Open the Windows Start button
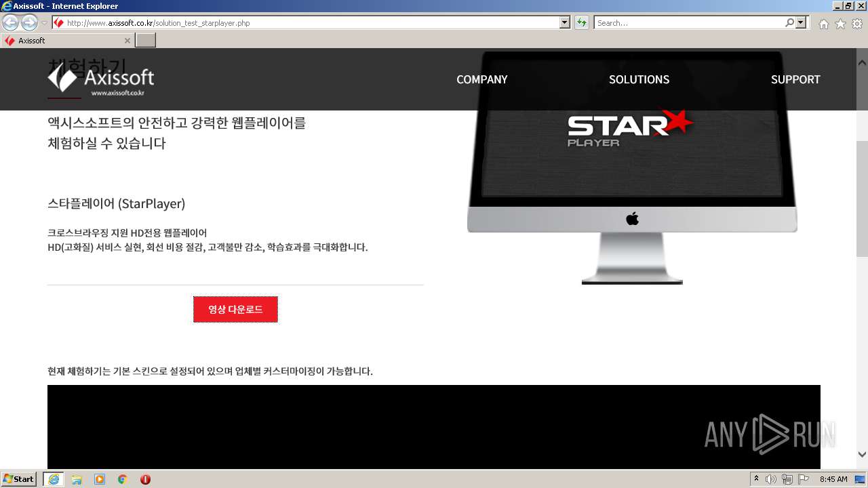This screenshot has width=868, height=488. click(x=19, y=479)
